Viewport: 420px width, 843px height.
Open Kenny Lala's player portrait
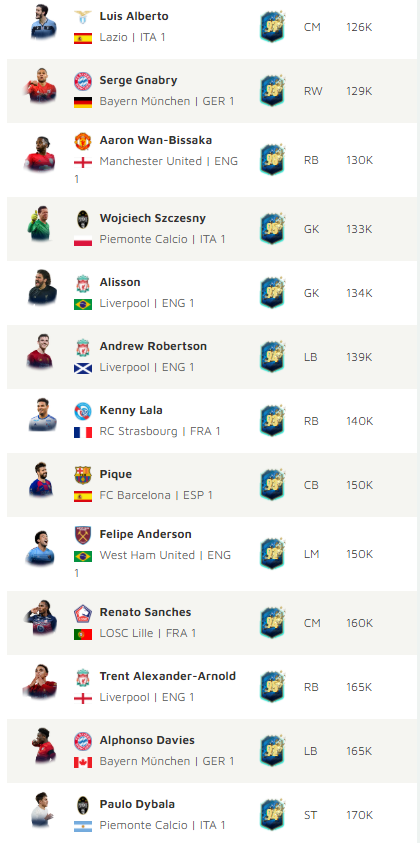point(42,415)
